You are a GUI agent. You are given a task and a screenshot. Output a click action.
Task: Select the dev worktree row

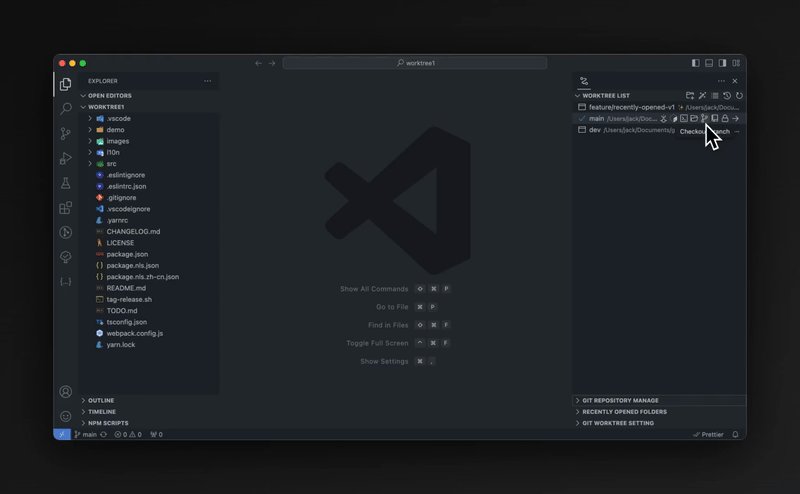(660, 130)
